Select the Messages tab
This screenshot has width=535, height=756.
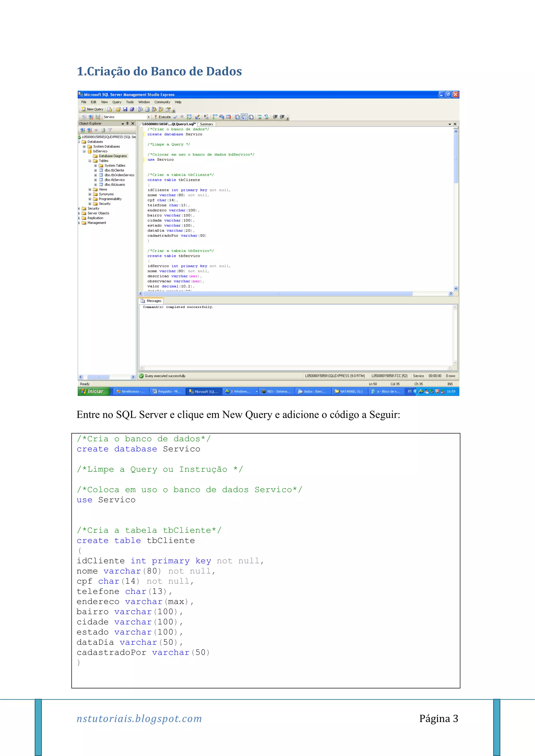[x=151, y=301]
